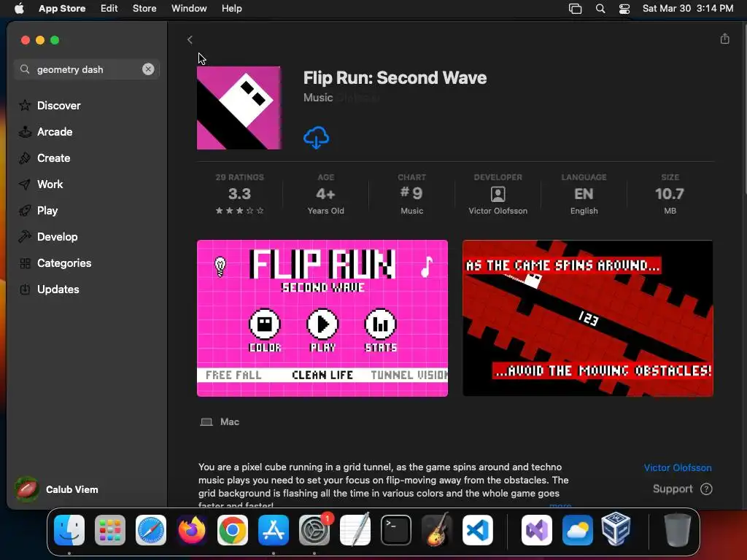Launch GarageBand from the Dock

437,530
